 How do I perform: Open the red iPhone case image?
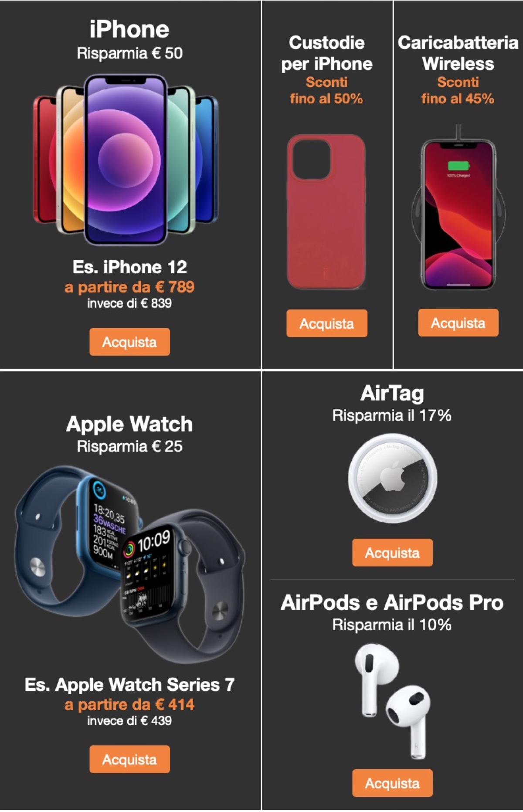point(326,212)
